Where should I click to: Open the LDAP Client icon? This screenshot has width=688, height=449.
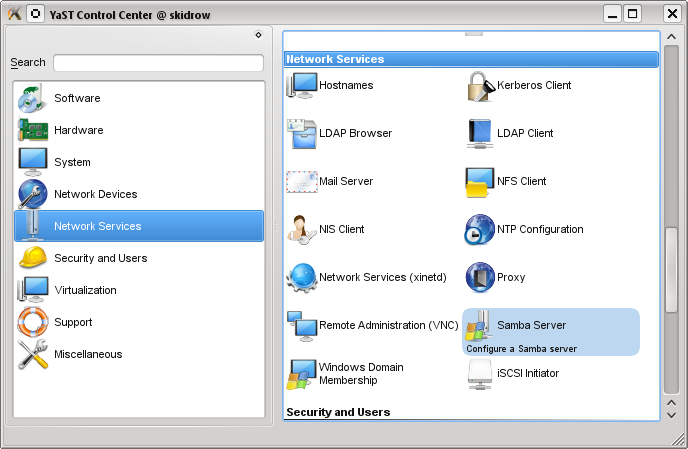point(480,133)
